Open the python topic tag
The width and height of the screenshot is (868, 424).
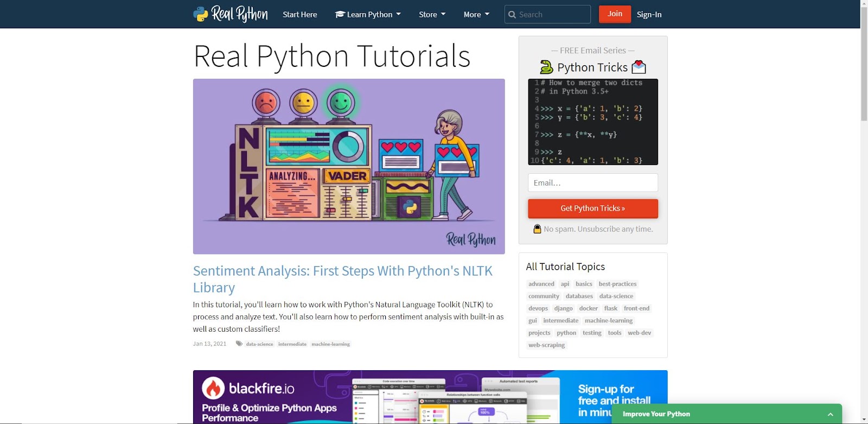coord(566,333)
